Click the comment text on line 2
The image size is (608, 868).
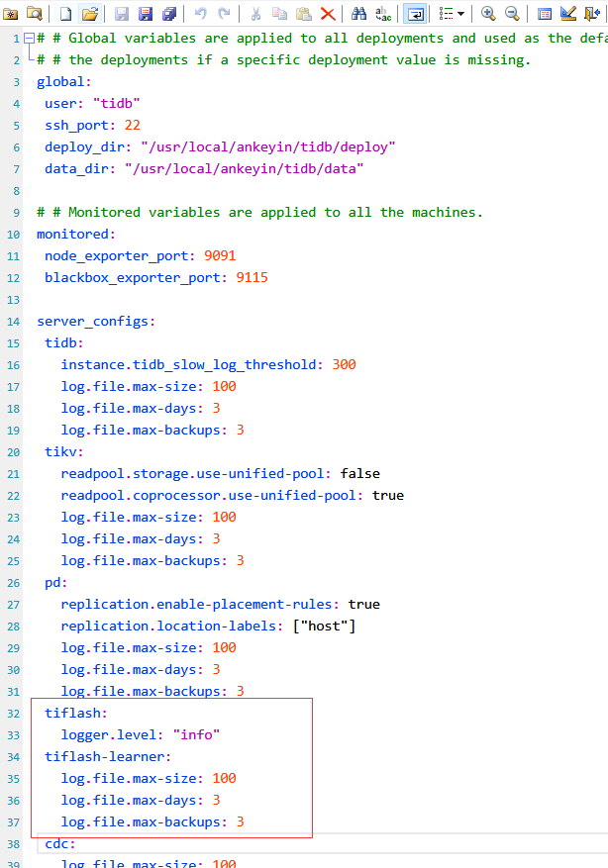[x=283, y=60]
